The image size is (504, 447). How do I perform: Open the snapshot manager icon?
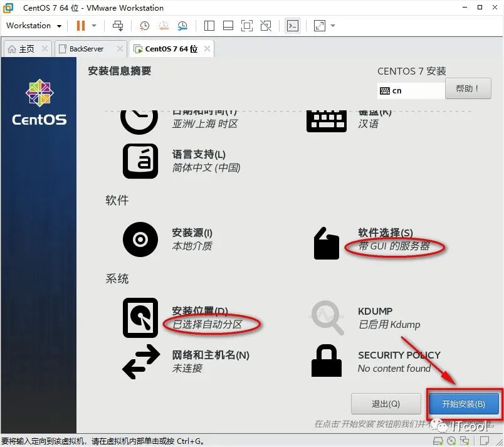[182, 25]
